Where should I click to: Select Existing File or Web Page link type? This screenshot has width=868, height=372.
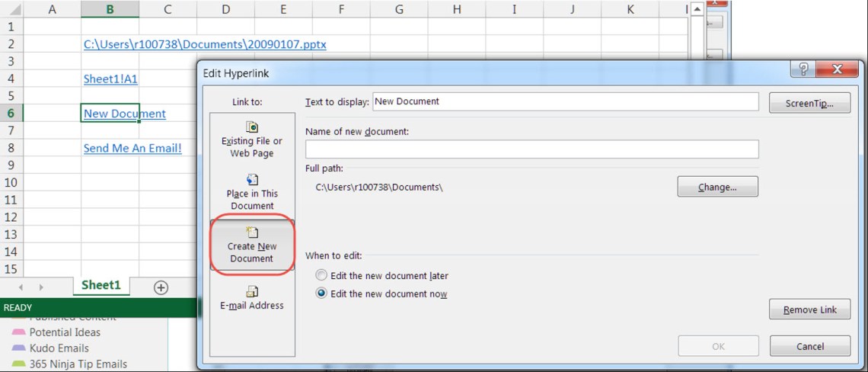click(252, 139)
